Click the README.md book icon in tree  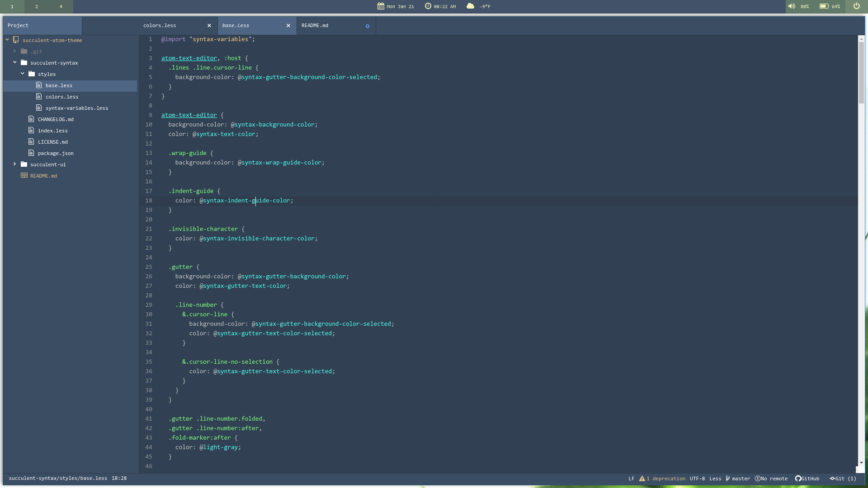click(x=24, y=175)
